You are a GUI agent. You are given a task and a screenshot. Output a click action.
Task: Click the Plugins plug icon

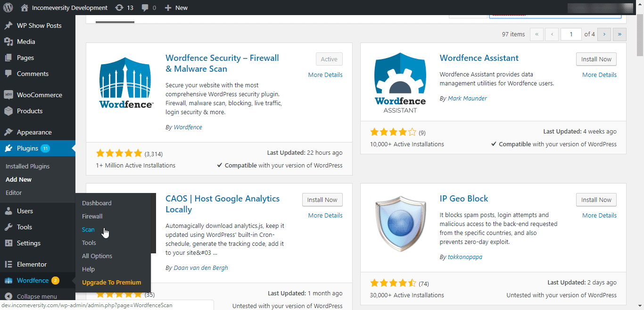[8, 148]
